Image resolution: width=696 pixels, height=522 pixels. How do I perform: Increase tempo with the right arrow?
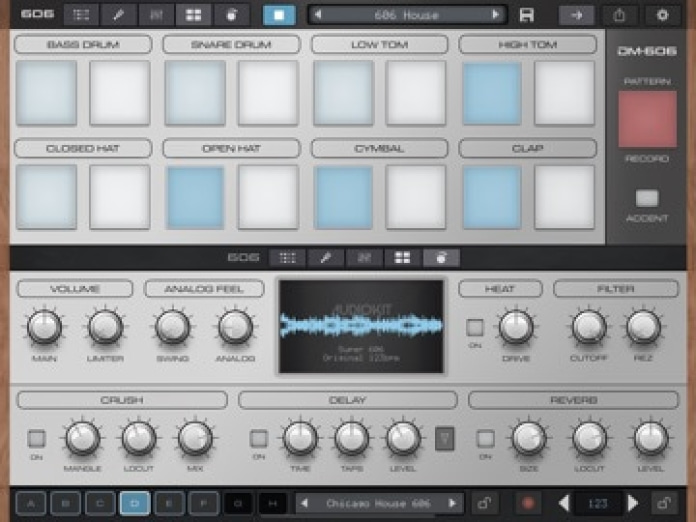click(x=633, y=503)
